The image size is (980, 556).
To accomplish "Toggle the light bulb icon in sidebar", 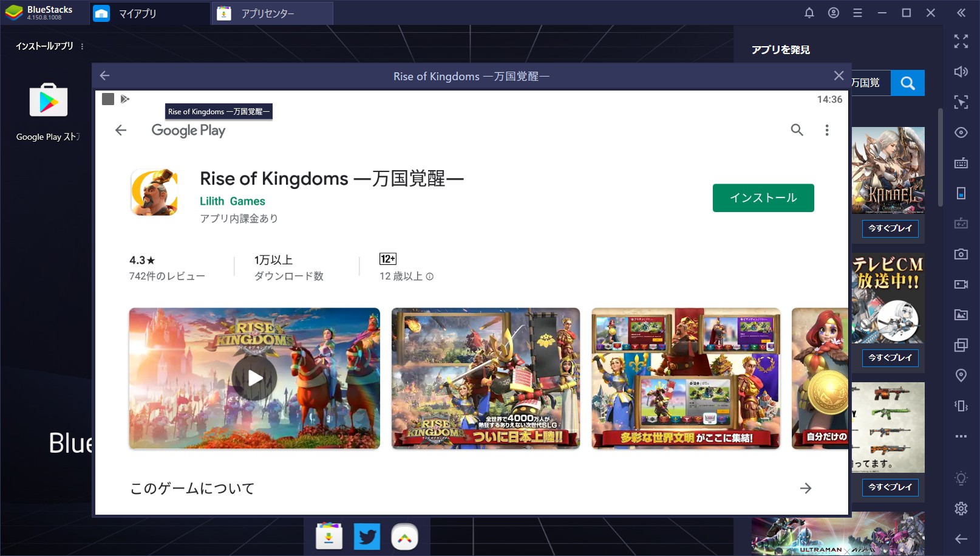I will [961, 478].
